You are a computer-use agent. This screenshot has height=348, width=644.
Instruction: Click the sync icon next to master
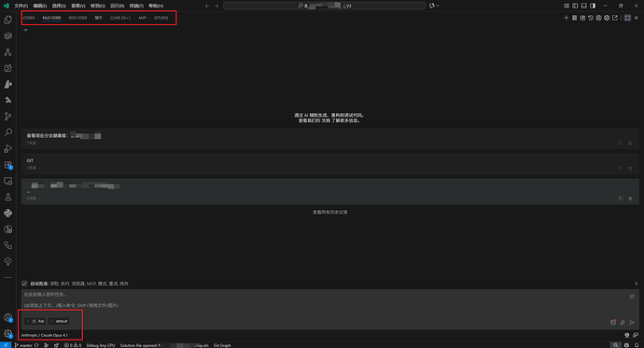36,345
